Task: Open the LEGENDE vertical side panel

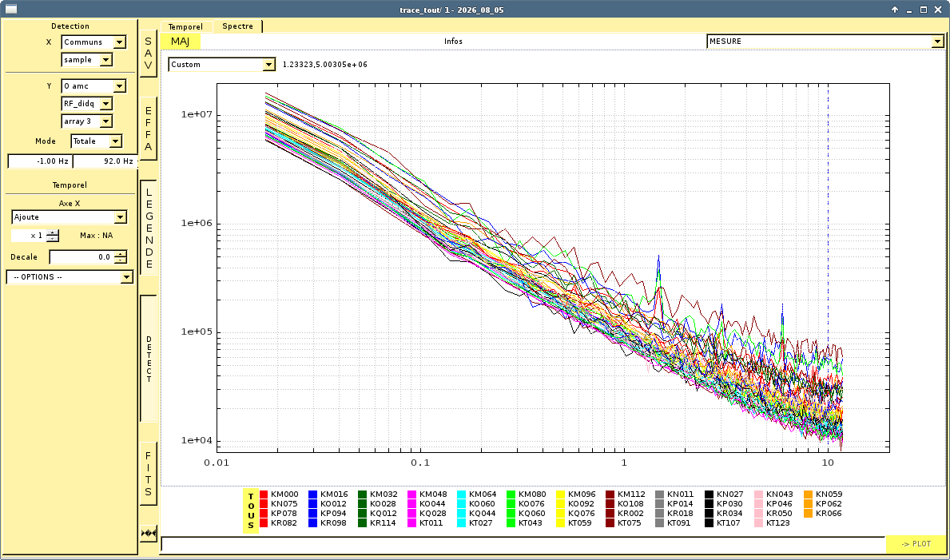Action: [x=149, y=227]
